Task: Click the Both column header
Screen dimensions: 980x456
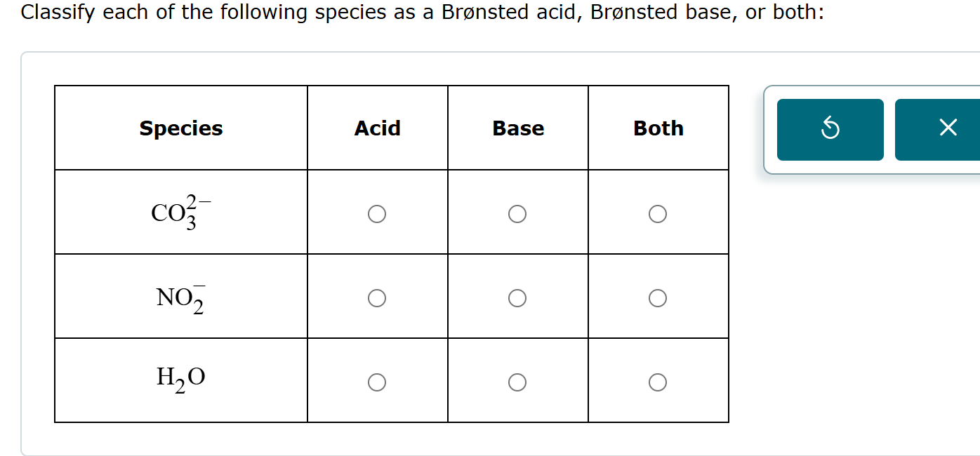Action: (x=658, y=128)
